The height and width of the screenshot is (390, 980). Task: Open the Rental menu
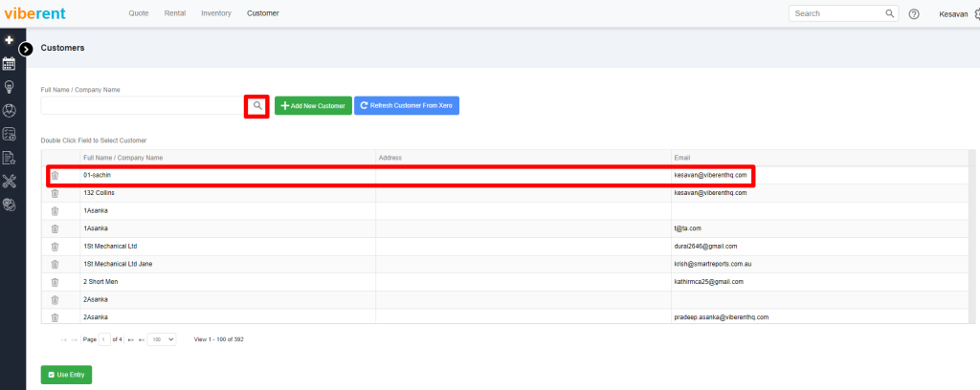point(175,13)
